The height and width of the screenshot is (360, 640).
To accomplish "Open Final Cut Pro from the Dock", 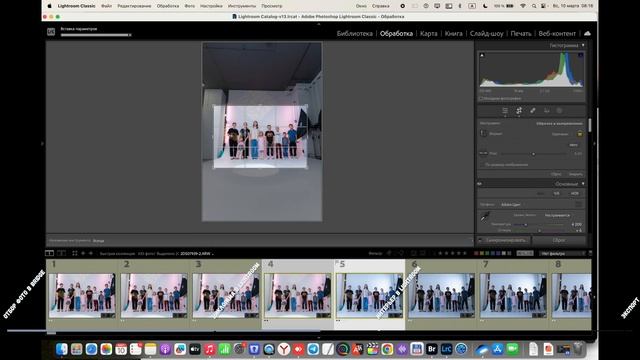I will [x=372, y=349].
